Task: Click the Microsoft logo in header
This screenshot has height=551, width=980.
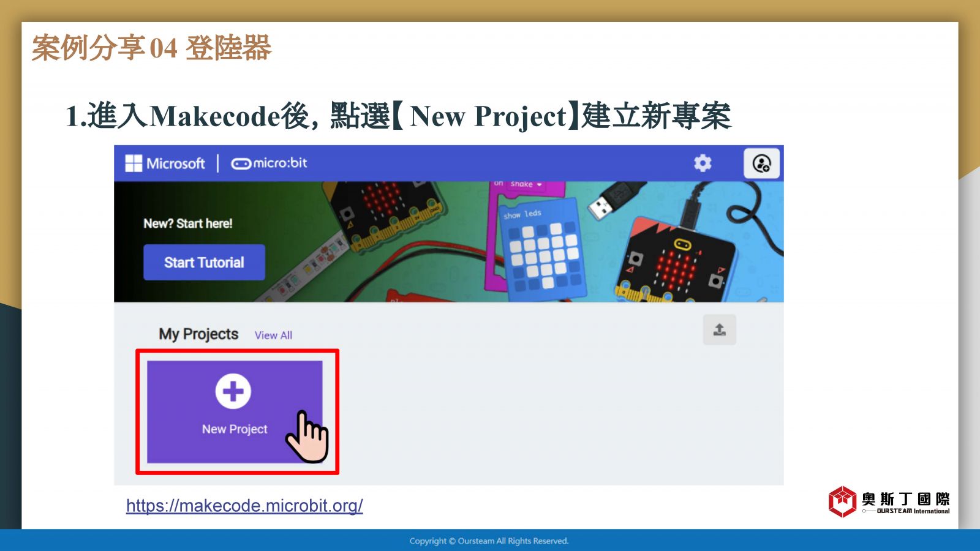Action: pyautogui.click(x=165, y=163)
